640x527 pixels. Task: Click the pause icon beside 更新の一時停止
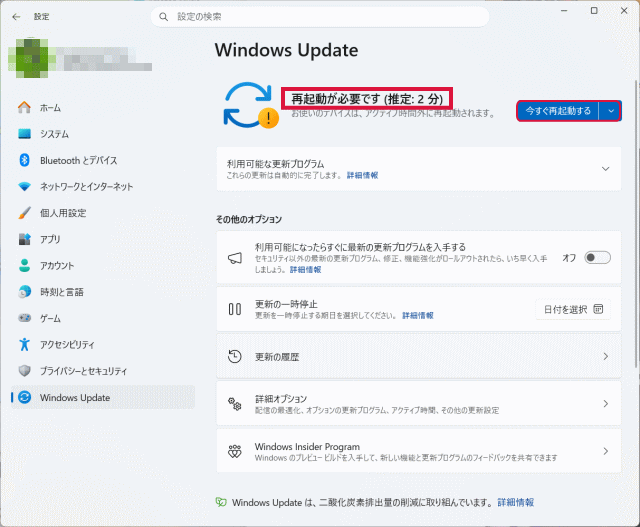(x=235, y=309)
